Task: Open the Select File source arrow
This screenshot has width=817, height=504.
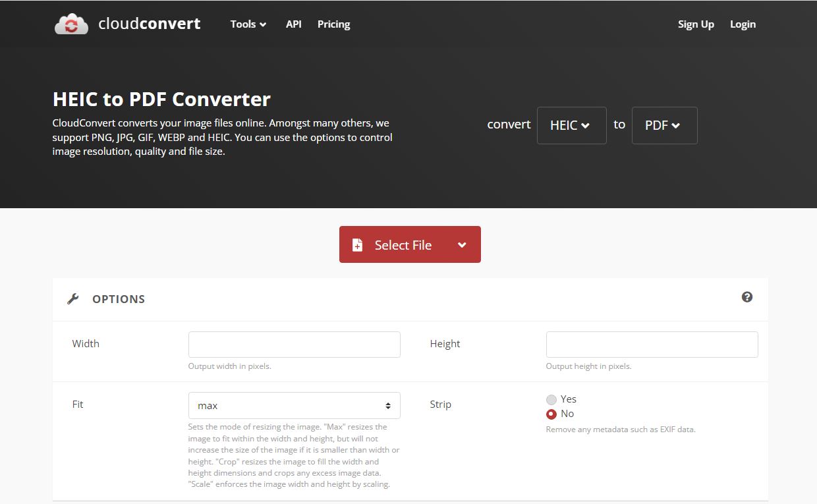Action: pyautogui.click(x=462, y=245)
